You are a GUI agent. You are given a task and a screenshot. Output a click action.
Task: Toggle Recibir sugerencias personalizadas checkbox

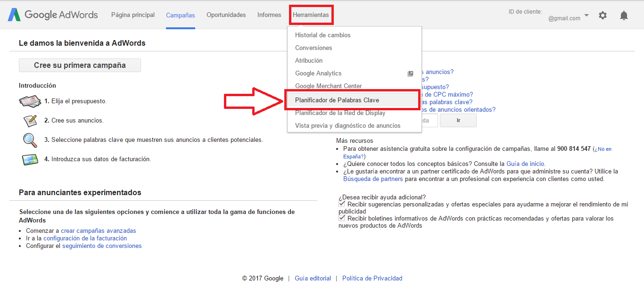[342, 204]
